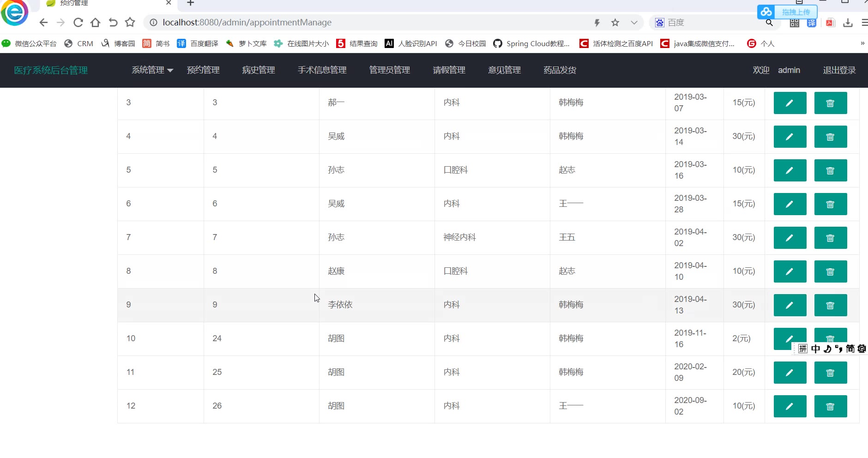Open 百度翻译 bookmark
The width and height of the screenshot is (868, 458).
198,43
